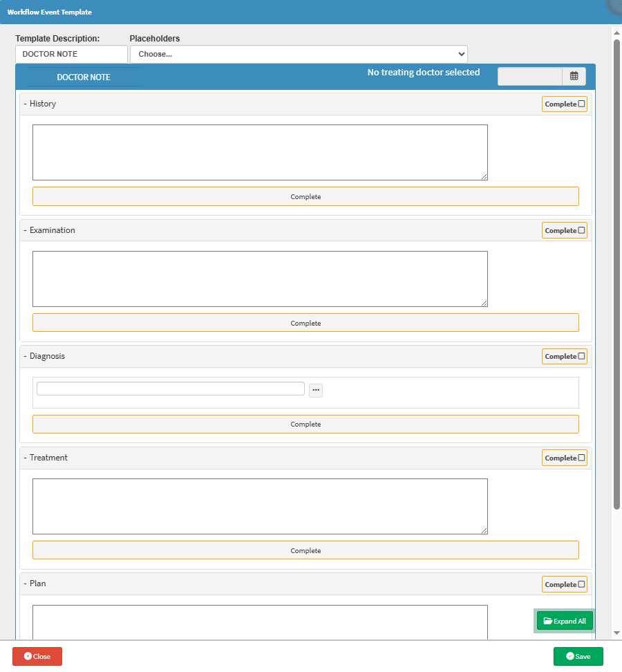
Task: Open the Placeholders dropdown
Action: (299, 54)
